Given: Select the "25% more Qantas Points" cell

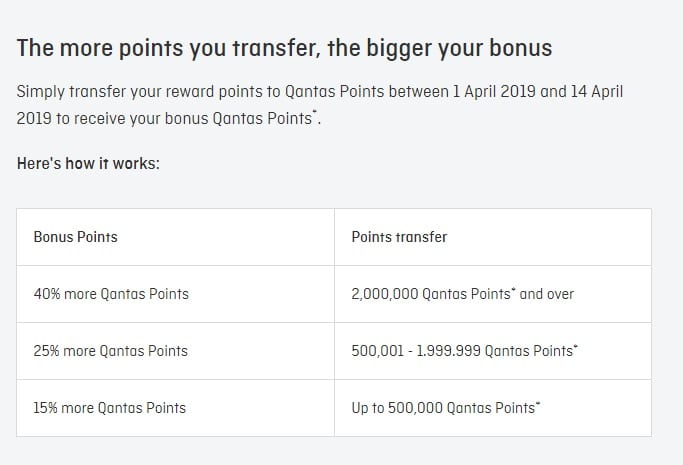Looking at the screenshot, I should tap(111, 351).
